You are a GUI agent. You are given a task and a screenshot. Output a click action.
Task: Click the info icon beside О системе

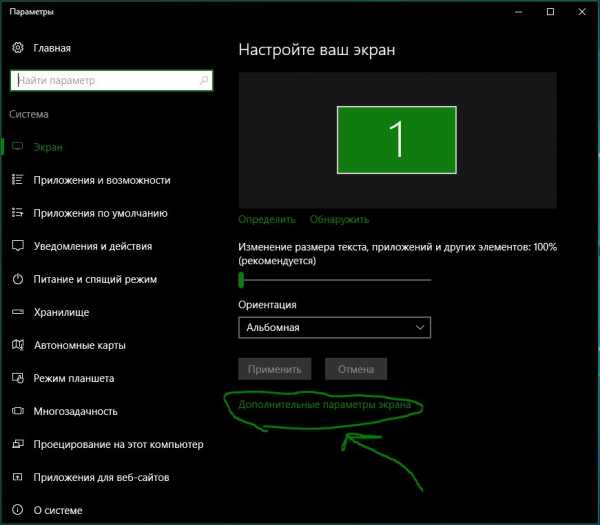pyautogui.click(x=18, y=510)
